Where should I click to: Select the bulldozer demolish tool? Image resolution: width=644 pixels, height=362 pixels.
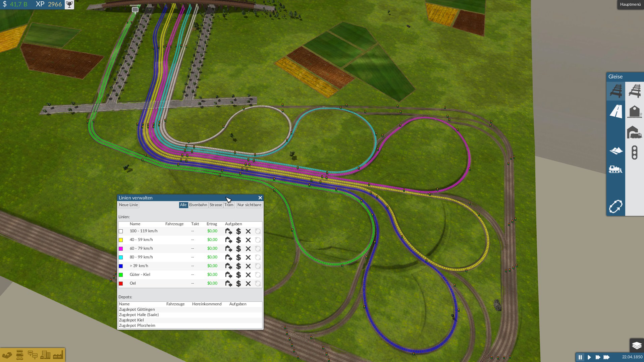click(x=615, y=169)
